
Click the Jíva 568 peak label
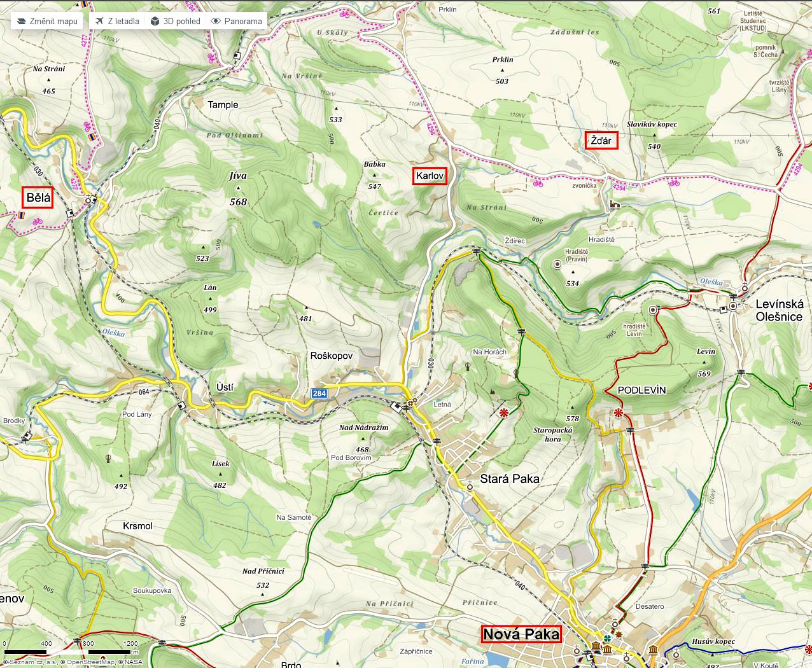238,188
